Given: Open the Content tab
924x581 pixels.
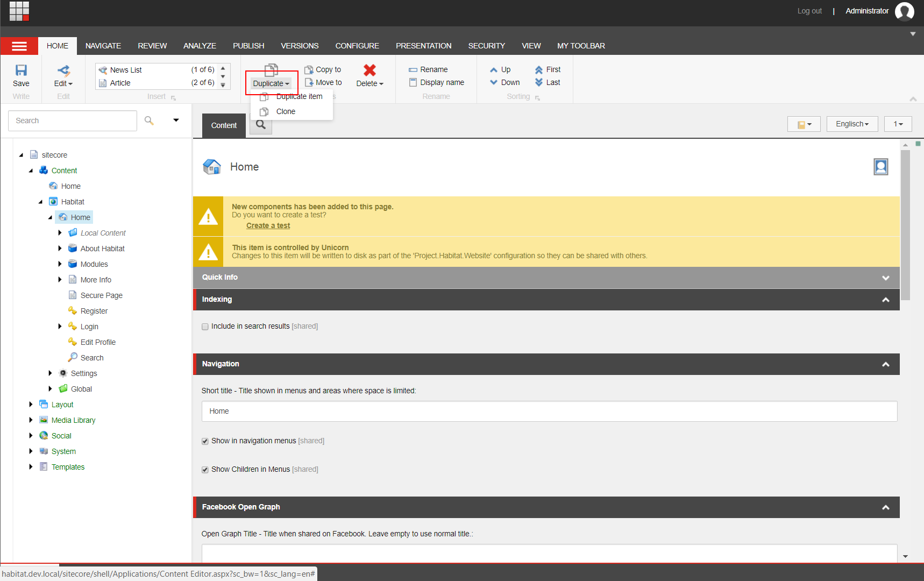Looking at the screenshot, I should click(224, 125).
